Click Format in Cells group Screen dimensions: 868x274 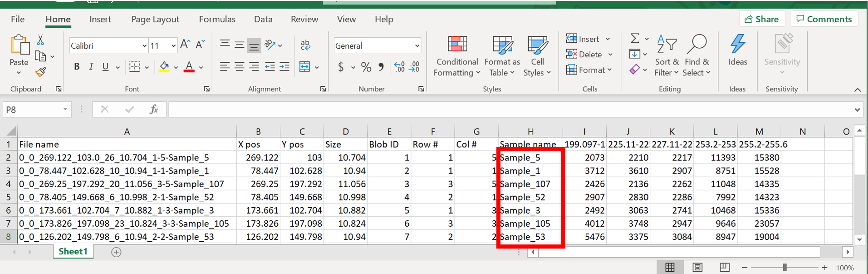pos(589,70)
